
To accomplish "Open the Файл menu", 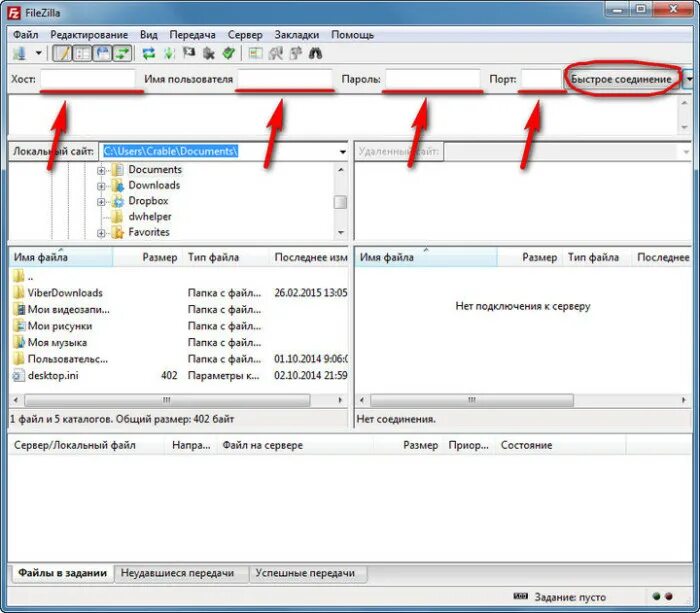I will coord(25,35).
